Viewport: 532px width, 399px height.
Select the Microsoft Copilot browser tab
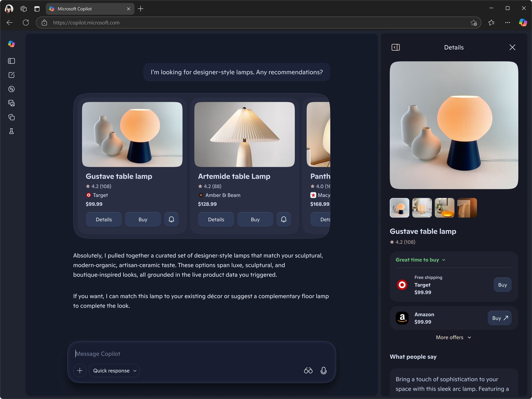90,9
